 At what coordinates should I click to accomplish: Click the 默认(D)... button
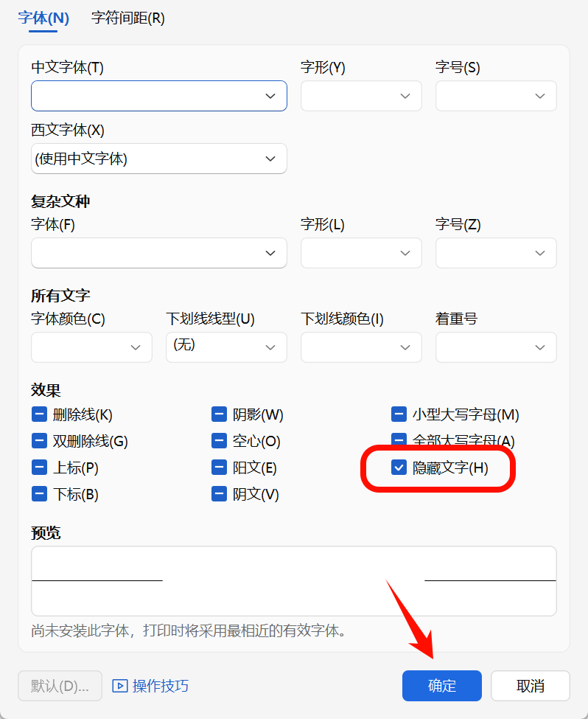60,686
